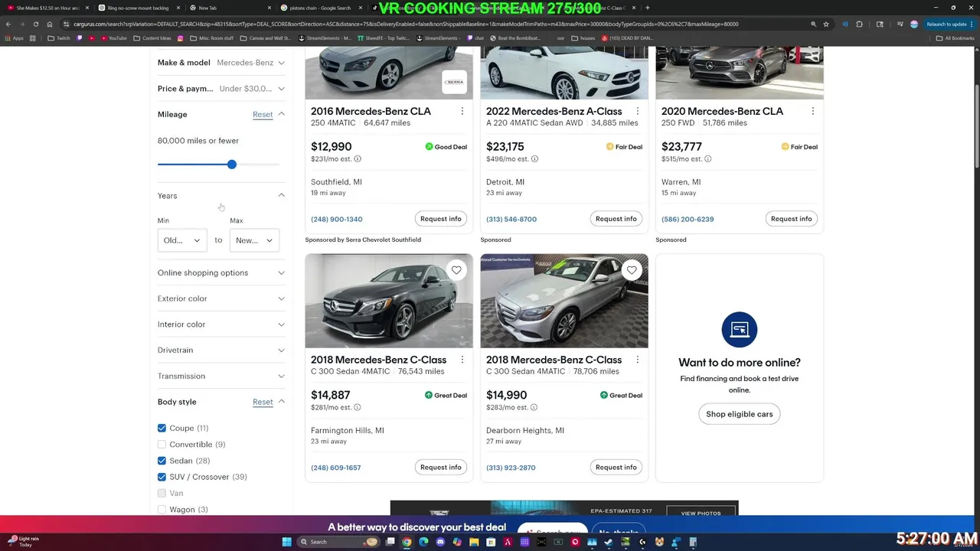Expand the Make & model filter
980x551 pixels.
point(221,63)
